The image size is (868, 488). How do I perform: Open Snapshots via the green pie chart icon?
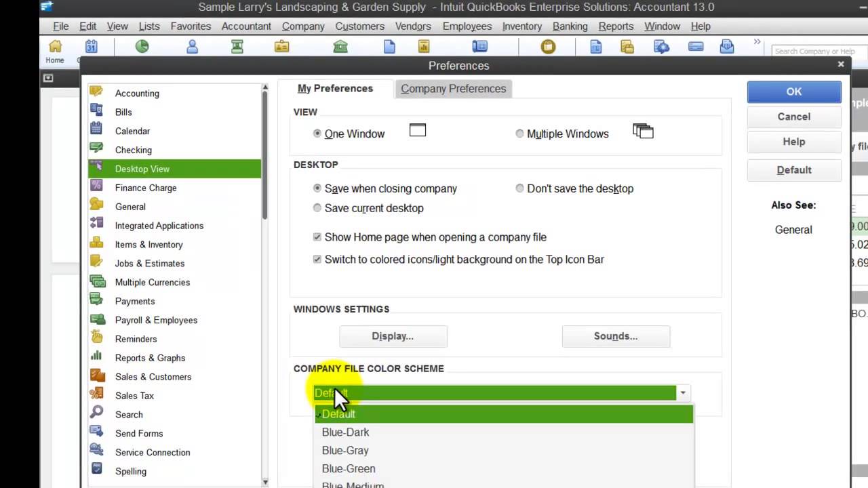[x=142, y=46]
